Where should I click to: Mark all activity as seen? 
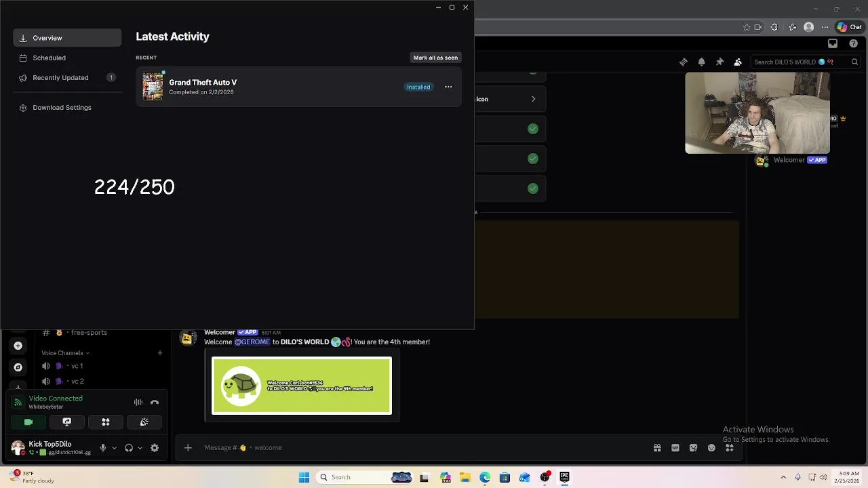coord(435,58)
